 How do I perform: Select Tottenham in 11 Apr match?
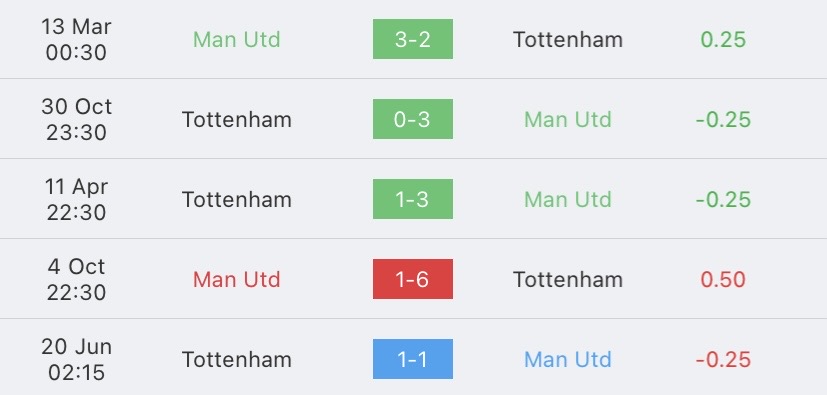pyautogui.click(x=236, y=199)
